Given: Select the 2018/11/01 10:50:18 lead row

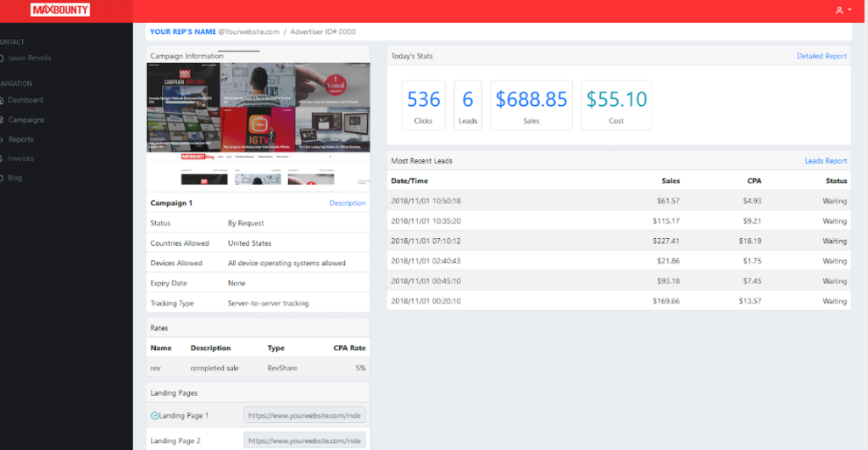Looking at the screenshot, I should point(619,201).
